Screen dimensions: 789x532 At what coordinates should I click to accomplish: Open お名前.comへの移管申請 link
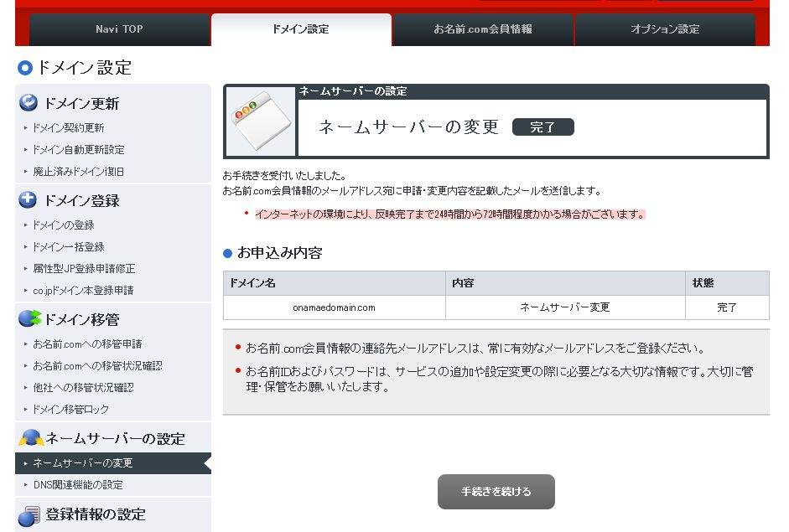pyautogui.click(x=87, y=344)
